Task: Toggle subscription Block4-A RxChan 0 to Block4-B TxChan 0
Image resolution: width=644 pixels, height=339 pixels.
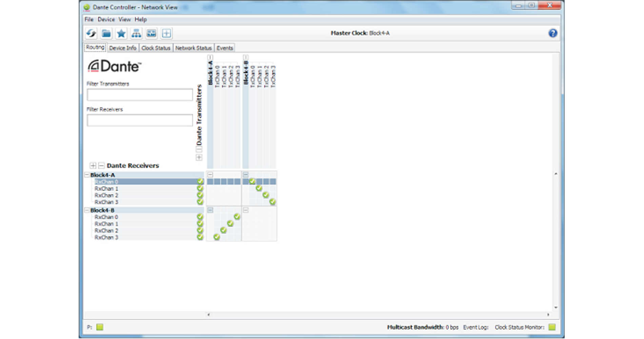Action: 252,182
